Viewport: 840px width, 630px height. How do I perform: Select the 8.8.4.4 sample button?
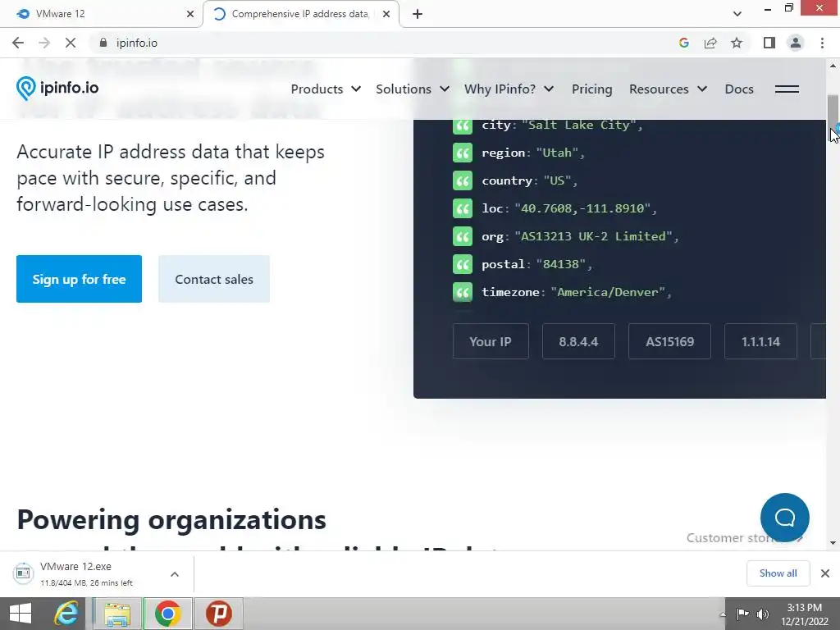pos(578,341)
